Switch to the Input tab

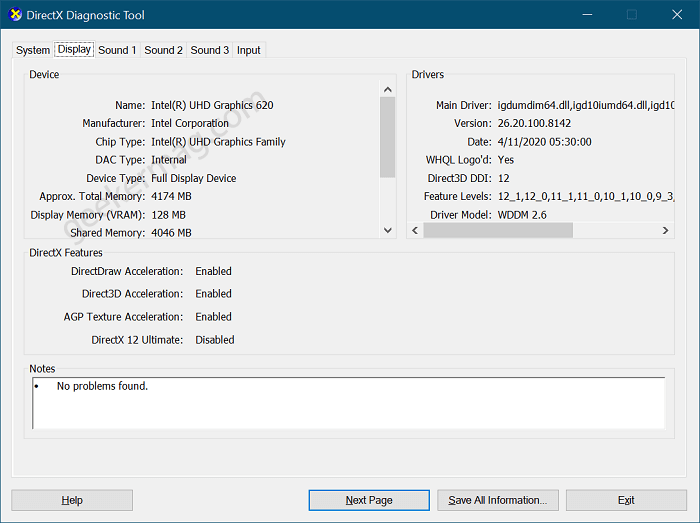[x=249, y=50]
